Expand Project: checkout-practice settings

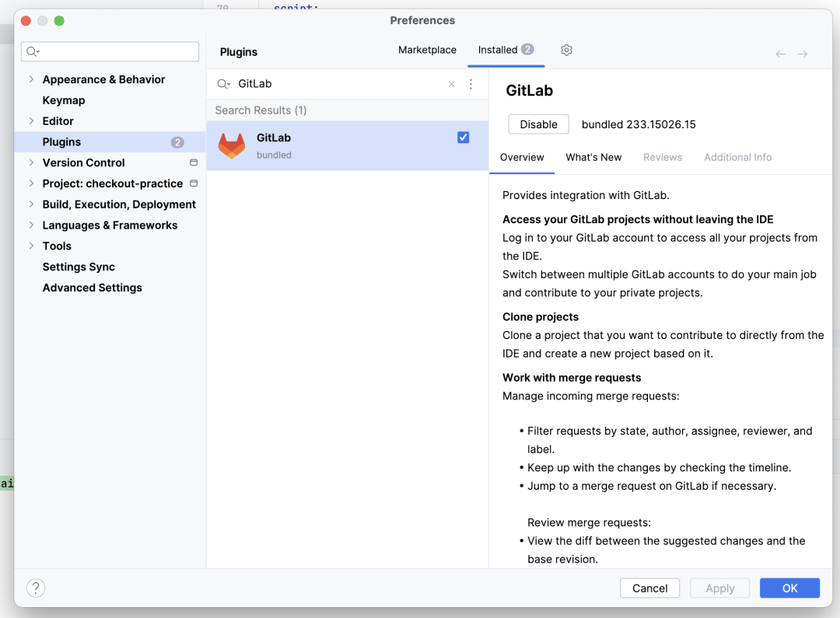point(31,183)
